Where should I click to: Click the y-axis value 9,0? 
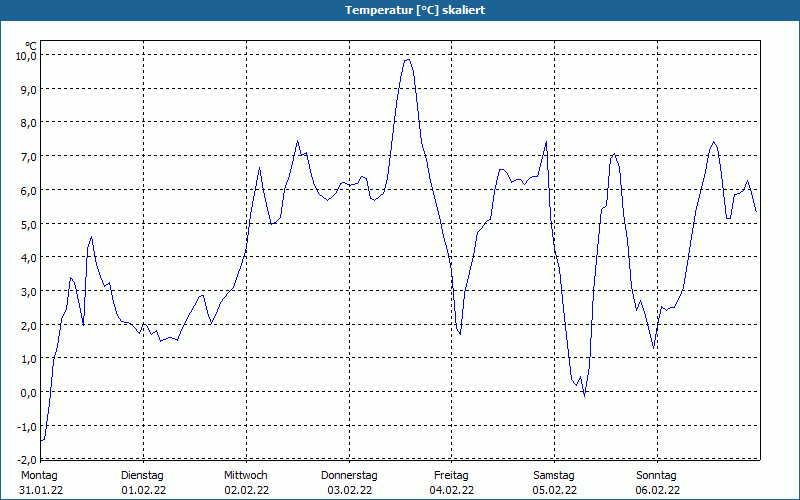[29, 90]
